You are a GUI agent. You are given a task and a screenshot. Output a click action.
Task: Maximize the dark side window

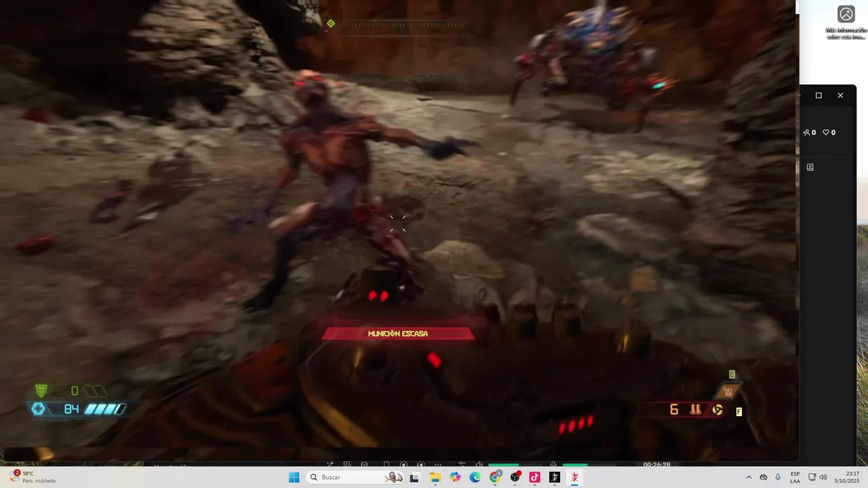pyautogui.click(x=818, y=96)
